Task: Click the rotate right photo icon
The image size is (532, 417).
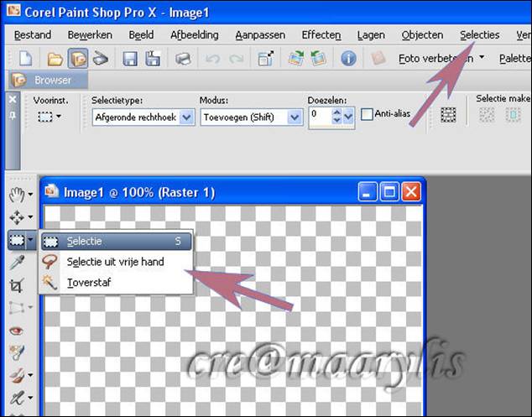Action: (x=296, y=59)
